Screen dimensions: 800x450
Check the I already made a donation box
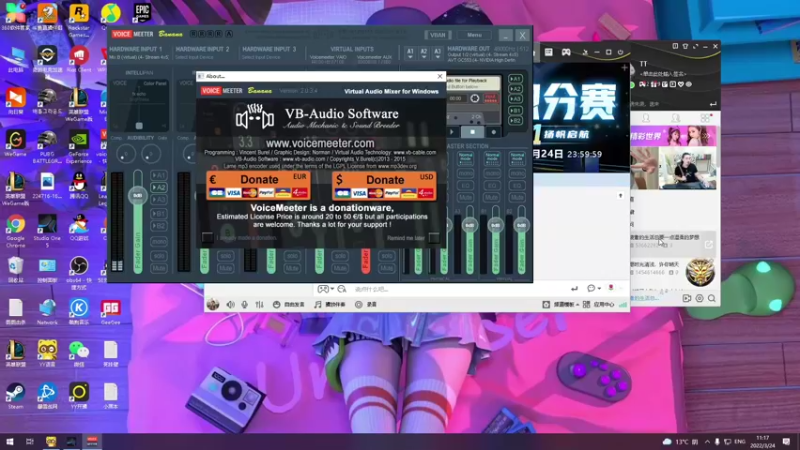point(207,237)
